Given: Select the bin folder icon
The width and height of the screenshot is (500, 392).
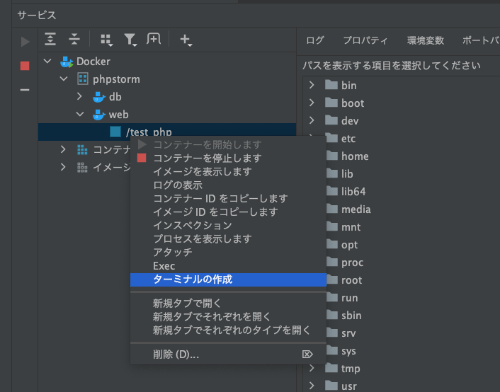Looking at the screenshot, I should [x=331, y=85].
